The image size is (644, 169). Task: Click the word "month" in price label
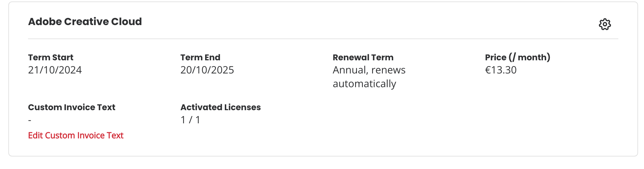[x=532, y=57]
